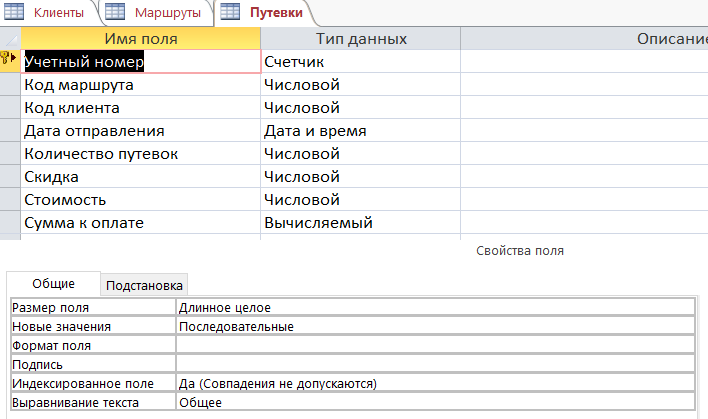Click Индексированное поле value Да (Совпадения не допускаются)
This screenshot has width=708, height=419.
point(435,383)
